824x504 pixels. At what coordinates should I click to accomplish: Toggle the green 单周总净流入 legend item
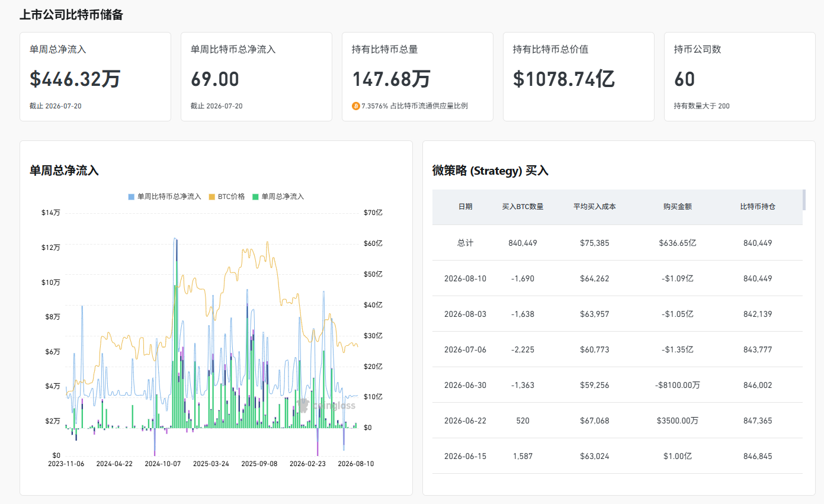pos(278,196)
